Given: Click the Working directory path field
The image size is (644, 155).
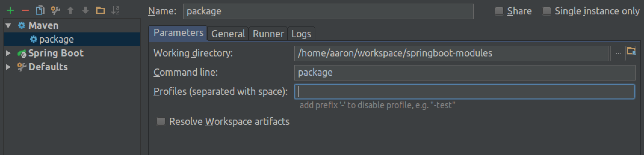Looking at the screenshot, I should (x=451, y=53).
